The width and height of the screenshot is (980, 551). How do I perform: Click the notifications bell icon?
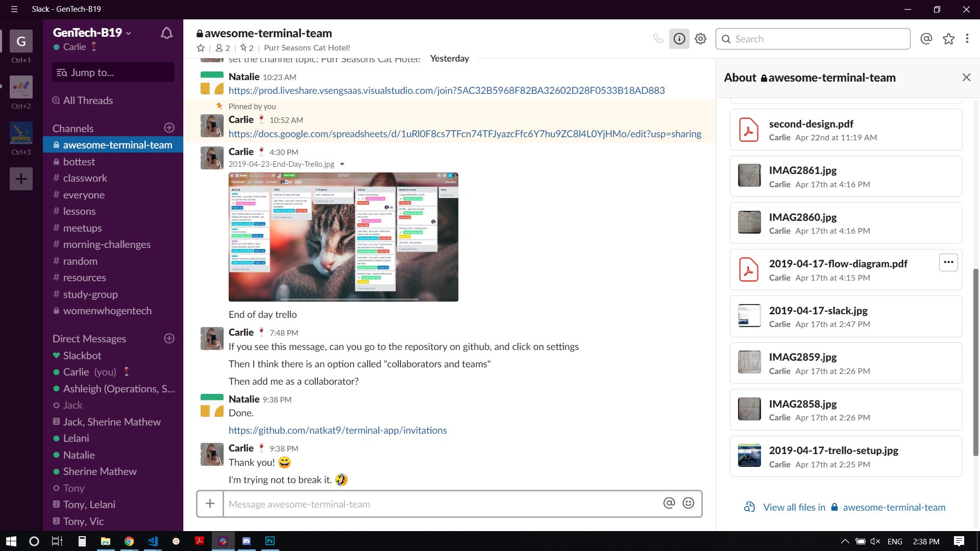(x=166, y=34)
